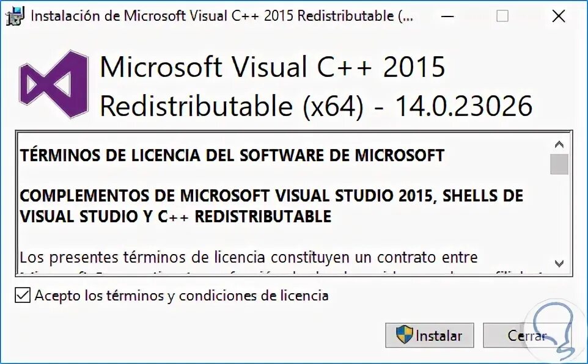Viewport: 588px width, 364px height.
Task: Click the 'COMPLEMENTOS DE MICROSOFT VISUAL STUDIO 2015' heading
Action: pyautogui.click(x=271, y=206)
